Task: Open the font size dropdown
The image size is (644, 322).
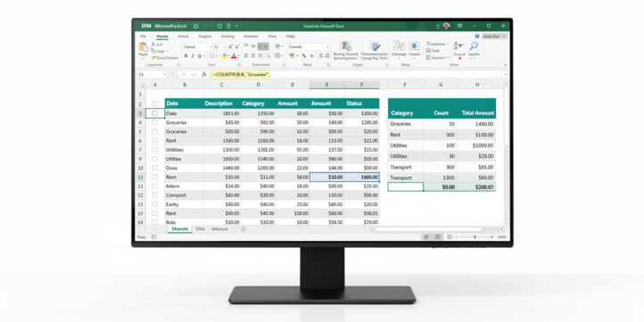Action: [224, 46]
